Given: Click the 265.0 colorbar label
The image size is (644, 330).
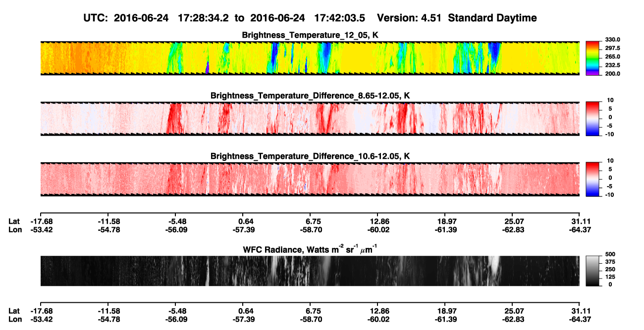Looking at the screenshot, I should pyautogui.click(x=612, y=57).
